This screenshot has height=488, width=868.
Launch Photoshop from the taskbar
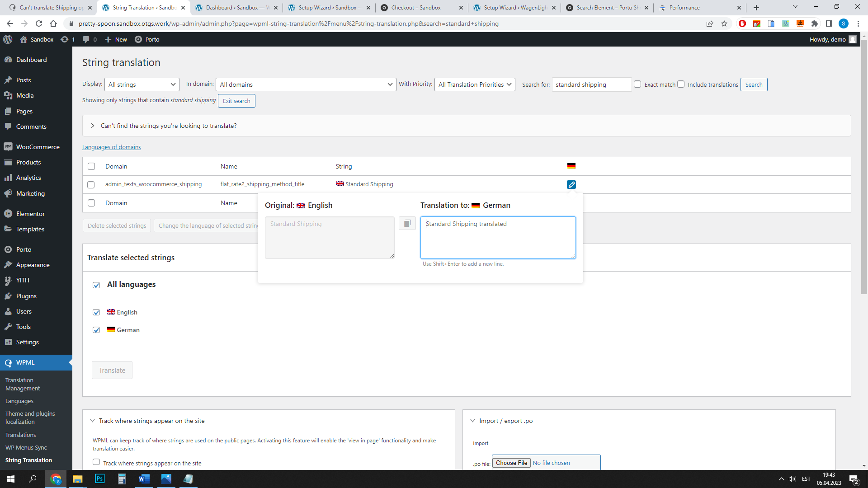point(100,479)
